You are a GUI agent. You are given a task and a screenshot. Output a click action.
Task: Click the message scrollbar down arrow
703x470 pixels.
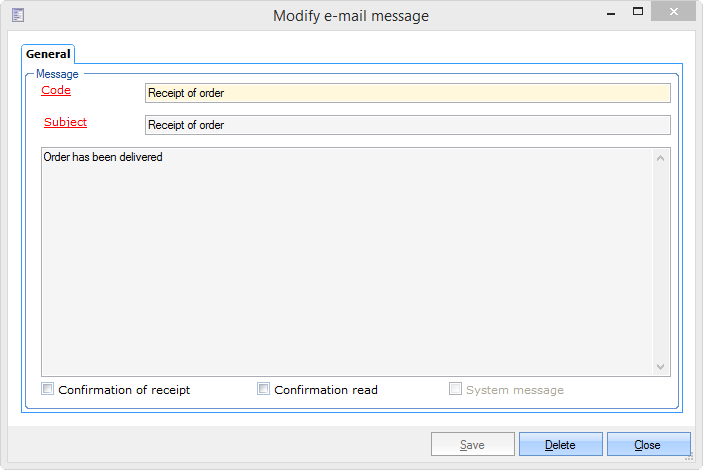pos(660,367)
